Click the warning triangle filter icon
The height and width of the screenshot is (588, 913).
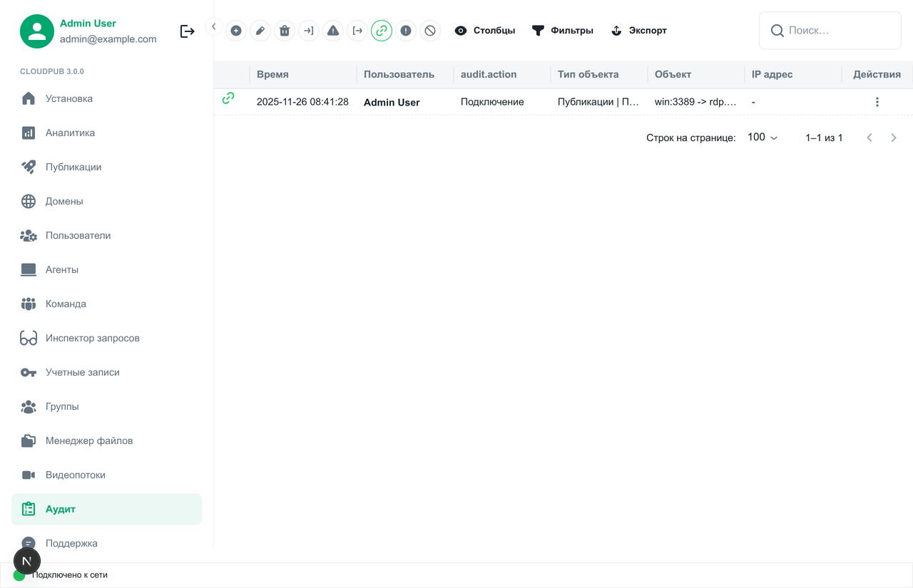tap(333, 31)
